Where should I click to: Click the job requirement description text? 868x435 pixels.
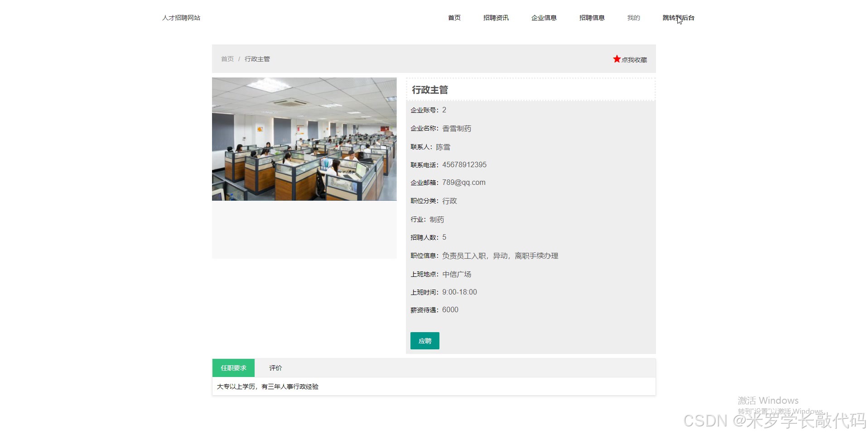(268, 387)
